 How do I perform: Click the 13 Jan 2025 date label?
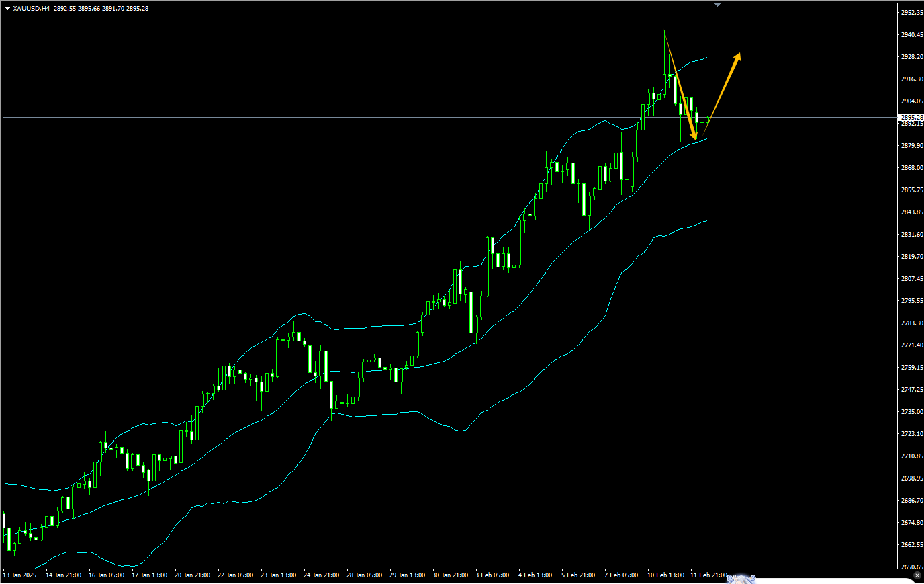click(21, 575)
